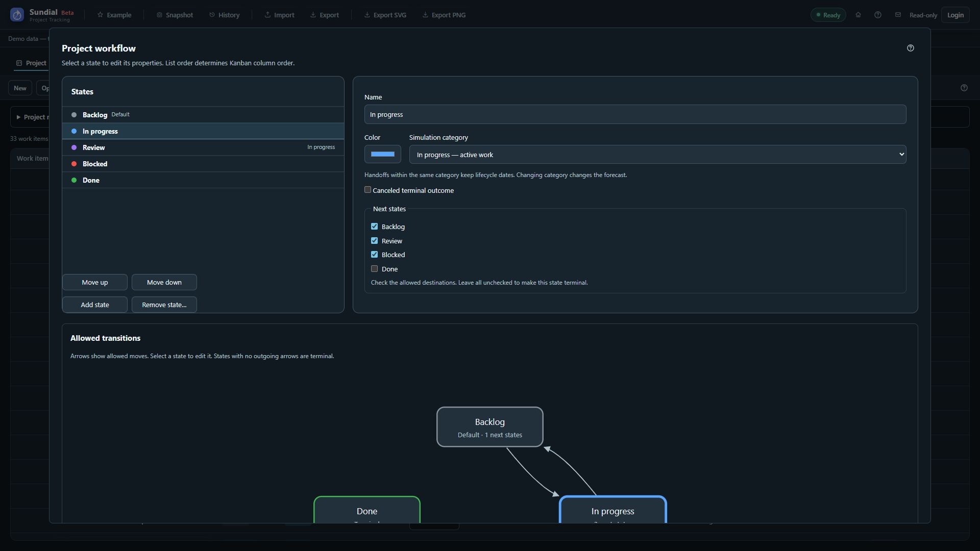Screen dimensions: 980x551
Task: Select the Export toolbar item
Action: [325, 15]
